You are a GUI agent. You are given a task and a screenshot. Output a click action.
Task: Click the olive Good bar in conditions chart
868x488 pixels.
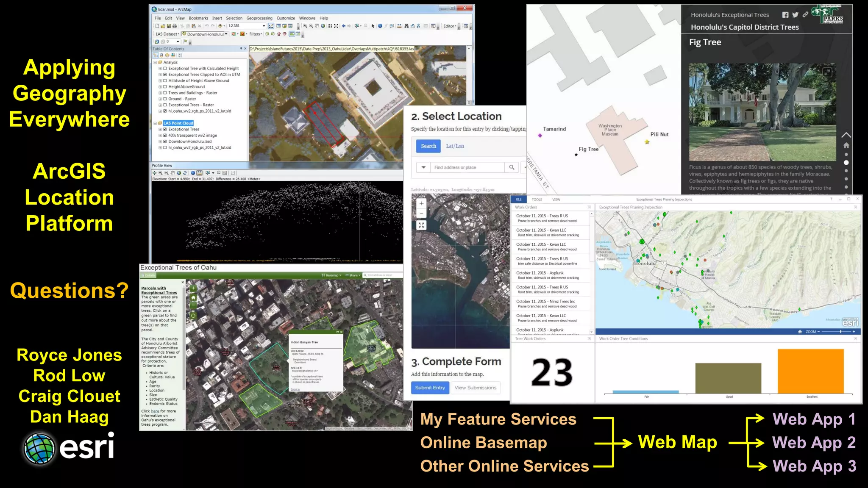coord(728,378)
